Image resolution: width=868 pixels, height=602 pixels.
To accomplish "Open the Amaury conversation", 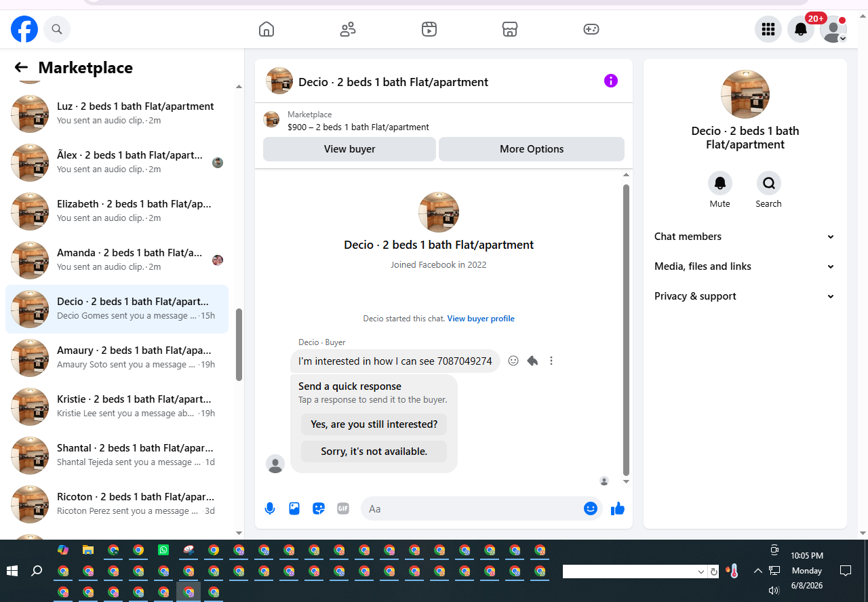I will pyautogui.click(x=117, y=358).
